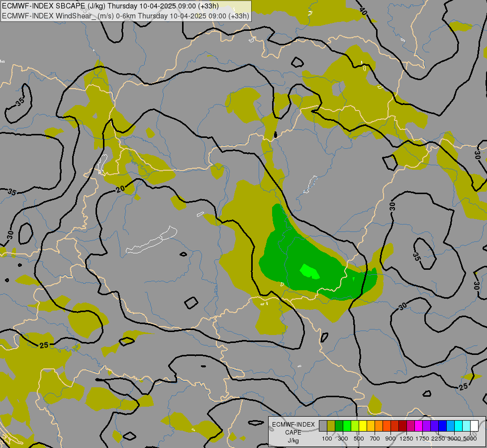Click the yellow-green legend swatch
Viewport: 487px width, 448px height.
(x=355, y=426)
